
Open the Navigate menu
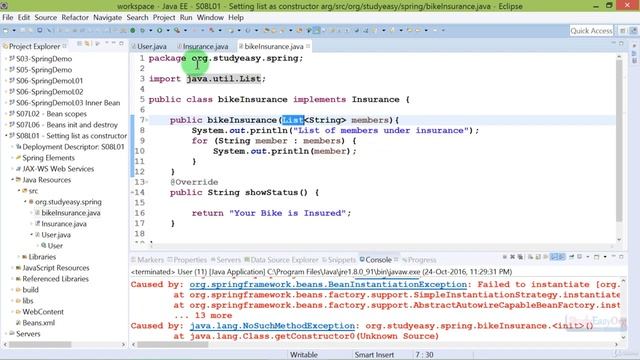(107, 18)
